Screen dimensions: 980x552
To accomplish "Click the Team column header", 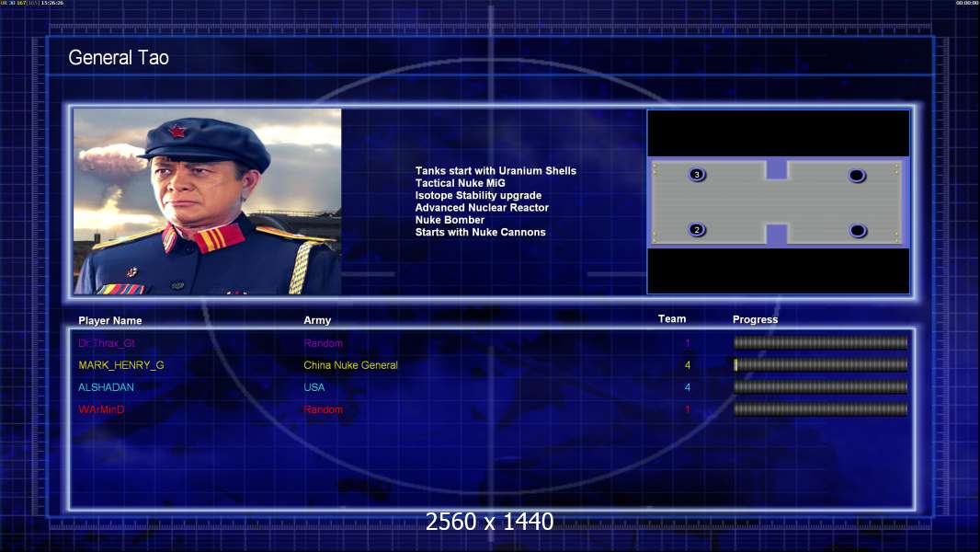I will pyautogui.click(x=672, y=319).
